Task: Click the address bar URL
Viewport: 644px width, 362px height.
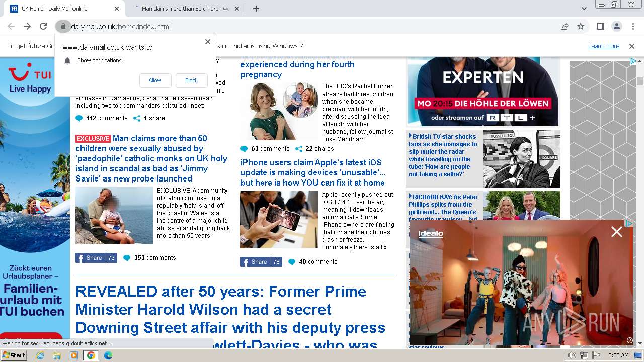Action: pos(121,27)
